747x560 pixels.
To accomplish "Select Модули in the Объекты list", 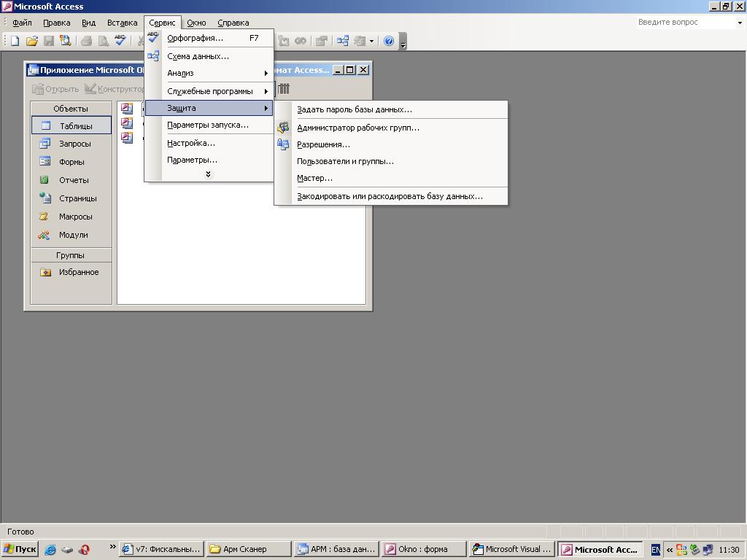I will tap(71, 235).
